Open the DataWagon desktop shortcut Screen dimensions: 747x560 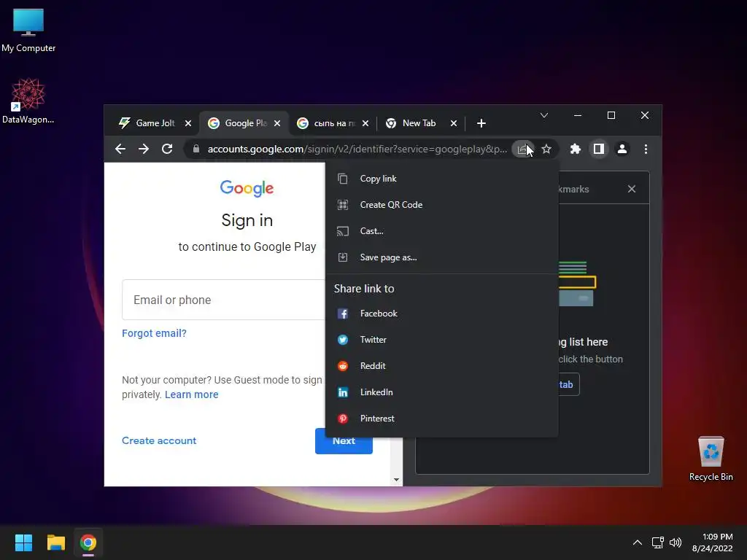click(28, 101)
